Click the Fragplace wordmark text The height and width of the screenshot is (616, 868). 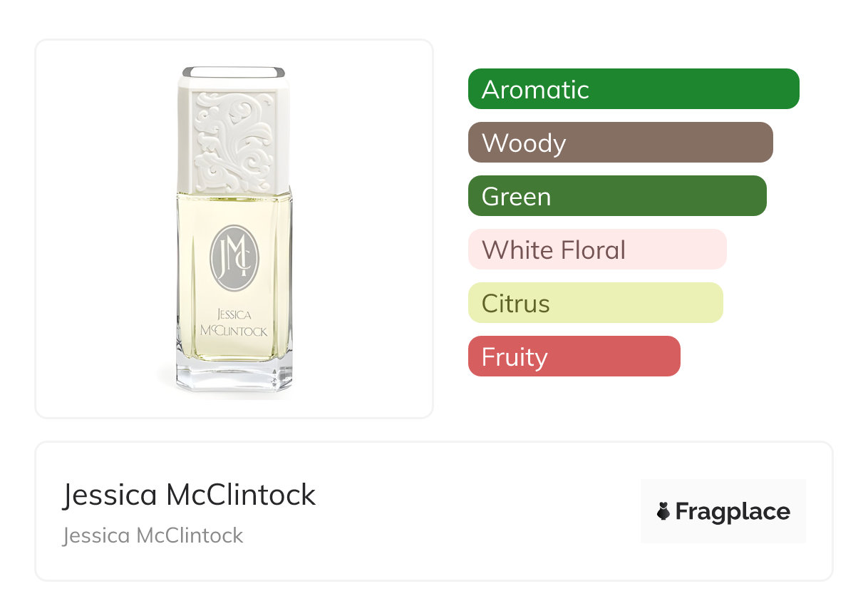point(733,511)
